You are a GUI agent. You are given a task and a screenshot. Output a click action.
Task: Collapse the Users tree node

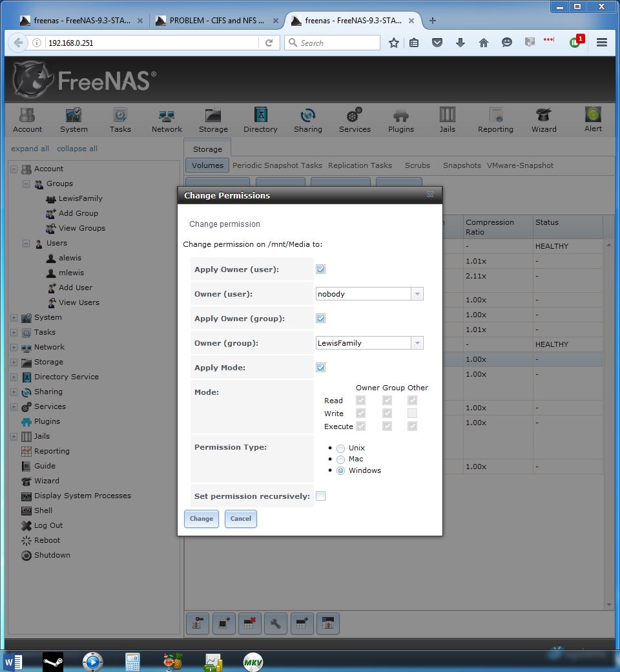click(26, 243)
